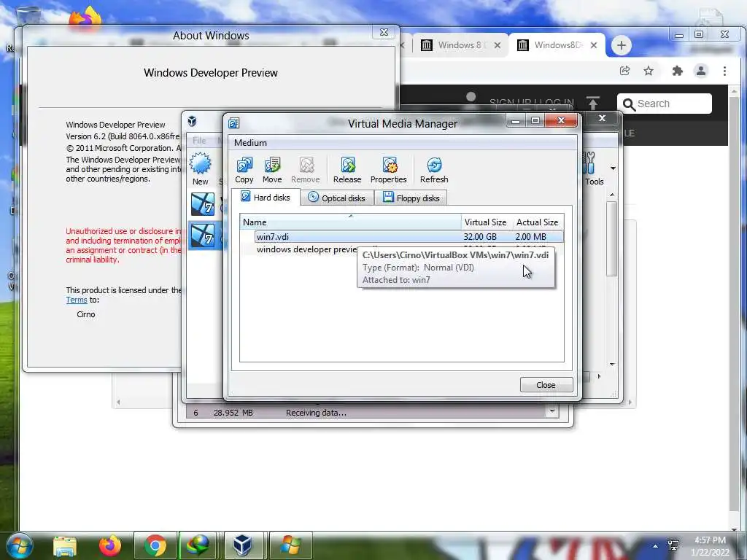Viewport: 747px width, 560px height.
Task: Click the Chrome share page icon
Action: pos(624,71)
